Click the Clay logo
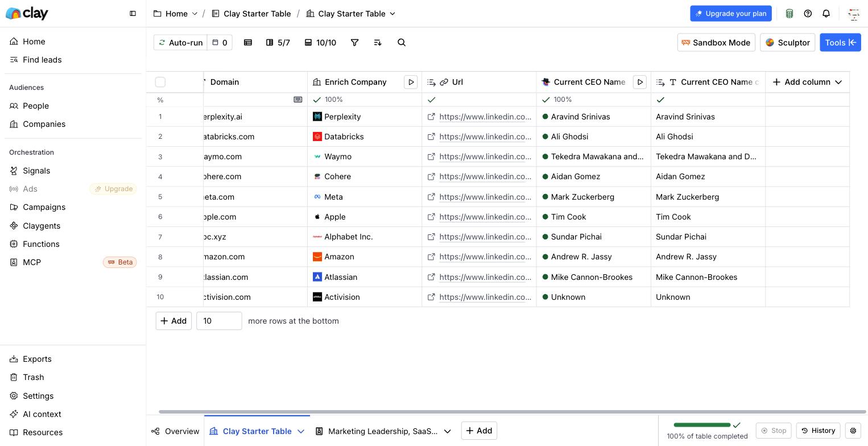Image resolution: width=868 pixels, height=446 pixels. coord(27,14)
